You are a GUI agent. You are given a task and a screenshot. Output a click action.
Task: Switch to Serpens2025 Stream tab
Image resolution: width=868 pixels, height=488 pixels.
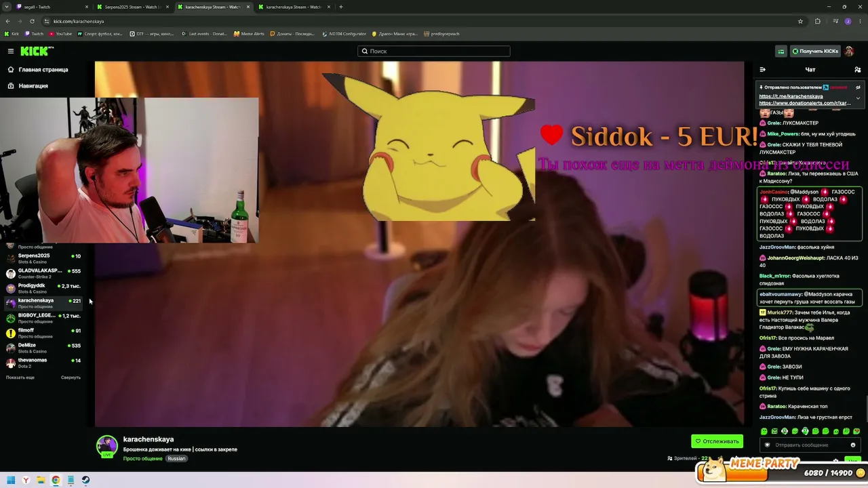pos(132,7)
